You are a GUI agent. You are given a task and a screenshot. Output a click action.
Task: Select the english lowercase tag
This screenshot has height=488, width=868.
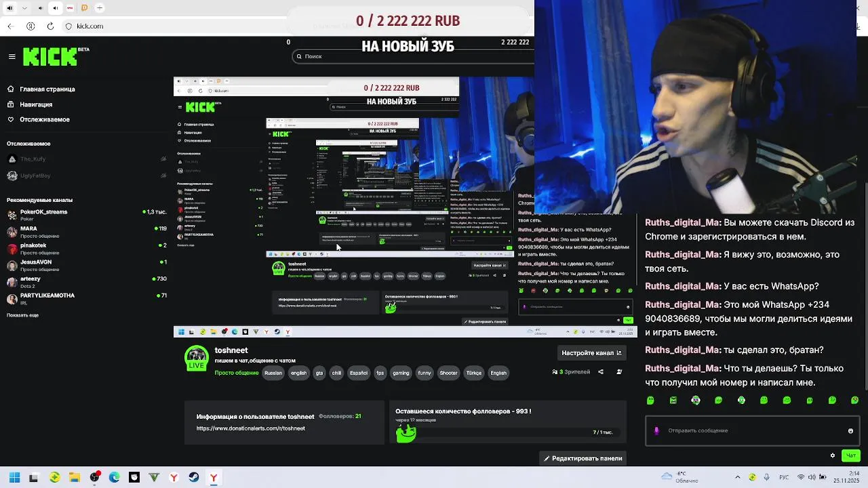[x=298, y=373]
